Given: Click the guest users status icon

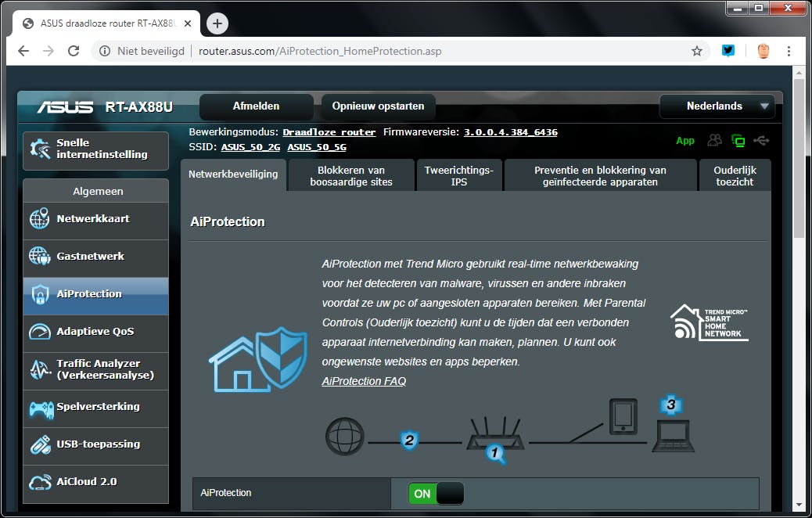Looking at the screenshot, I should [x=715, y=140].
